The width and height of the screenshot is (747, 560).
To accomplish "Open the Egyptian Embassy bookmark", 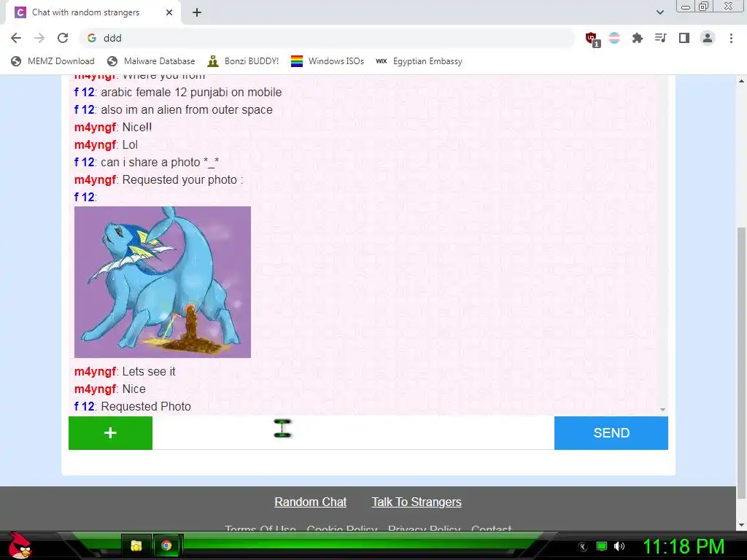I will [419, 61].
